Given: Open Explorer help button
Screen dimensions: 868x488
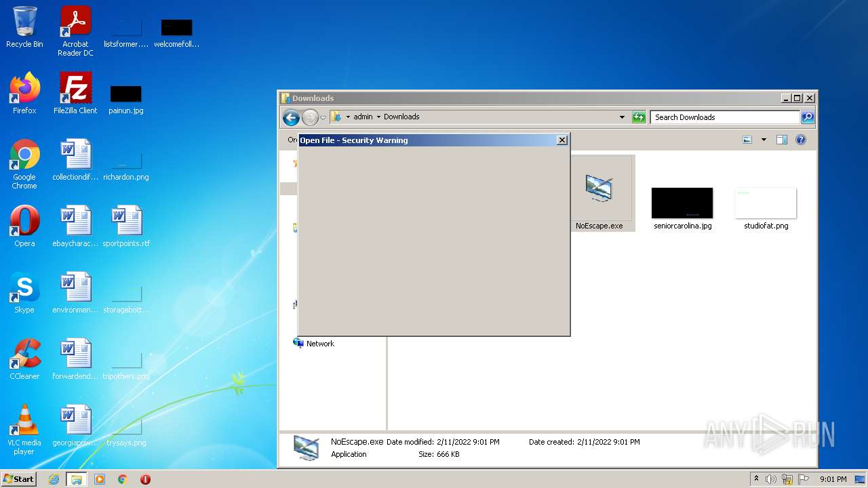Looking at the screenshot, I should [800, 140].
